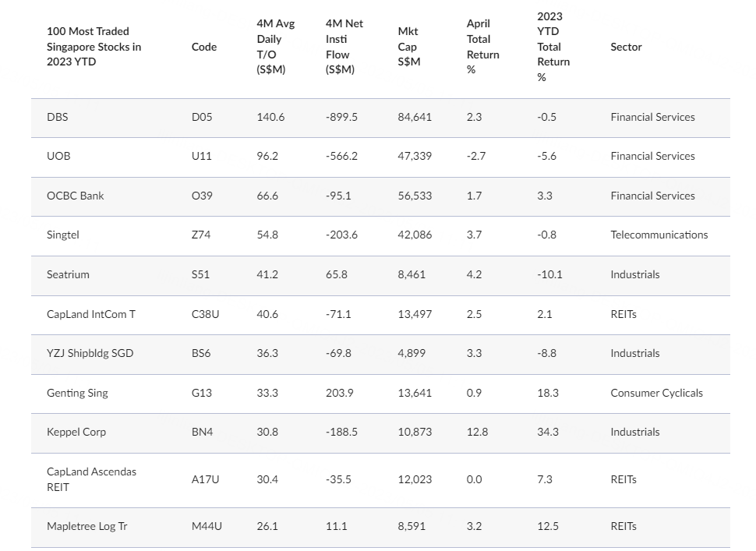
Task: Click the Code column header
Action: pos(204,47)
